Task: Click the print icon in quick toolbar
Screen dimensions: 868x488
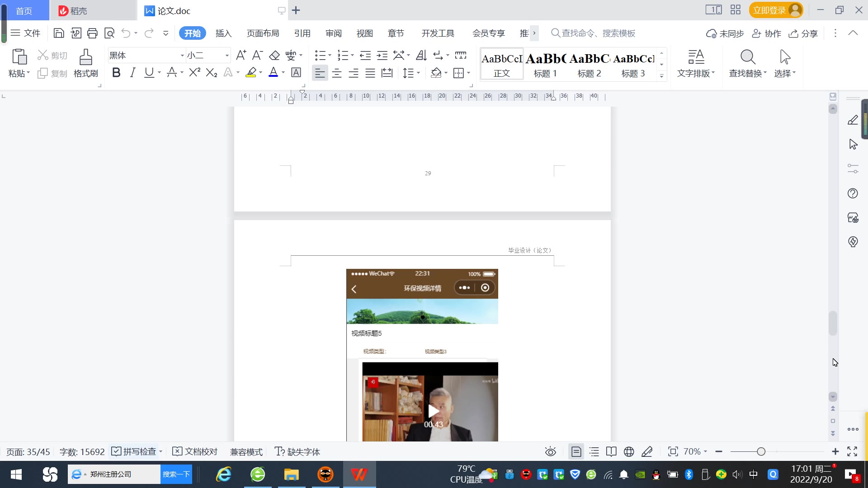Action: (92, 33)
